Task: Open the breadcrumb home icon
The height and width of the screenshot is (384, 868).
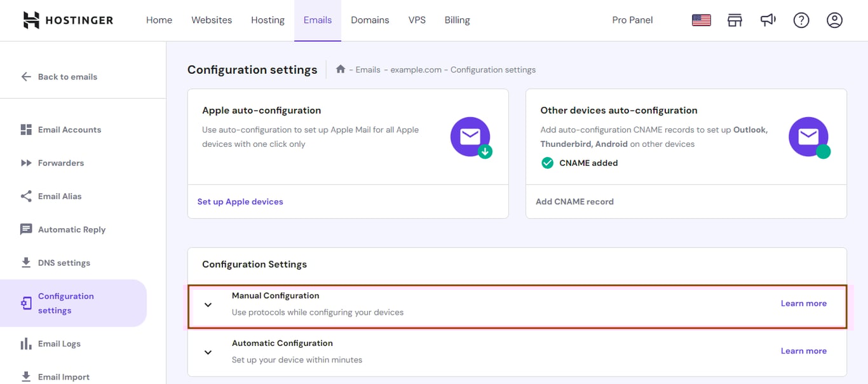Action: pyautogui.click(x=341, y=69)
